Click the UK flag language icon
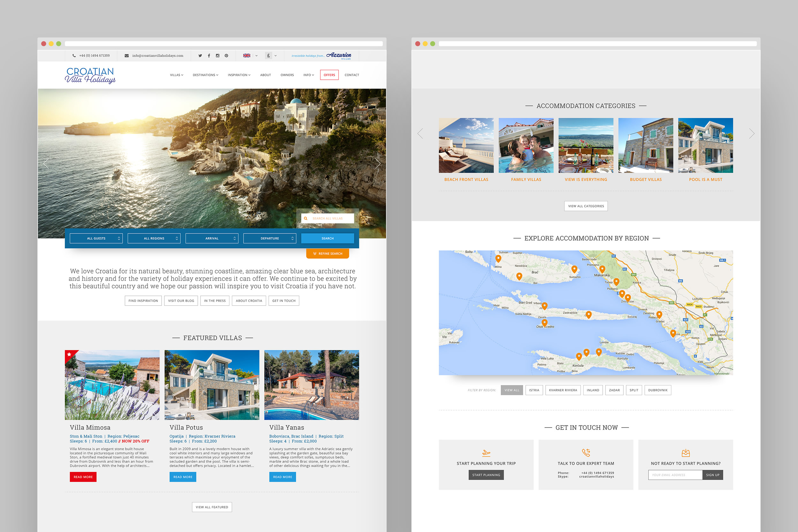The height and width of the screenshot is (532, 798). point(247,56)
